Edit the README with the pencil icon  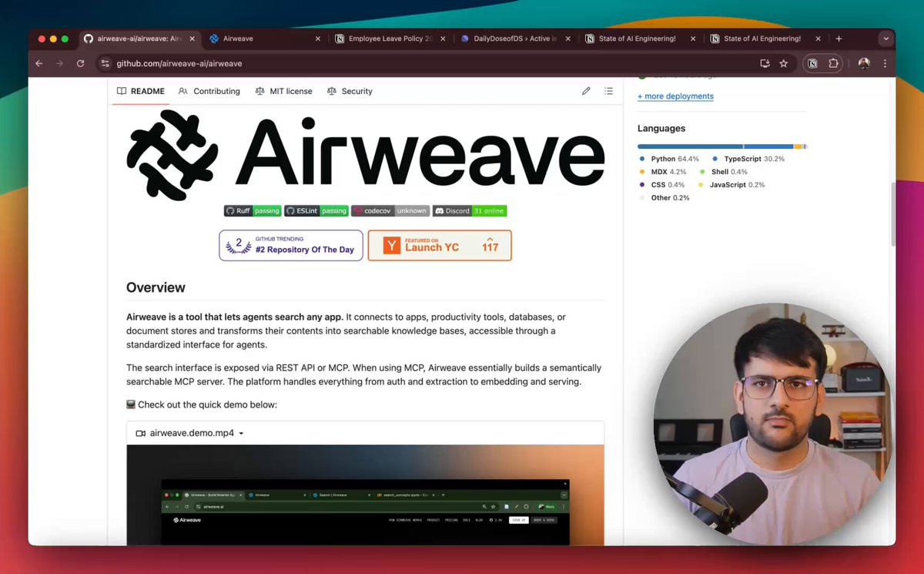click(x=586, y=91)
